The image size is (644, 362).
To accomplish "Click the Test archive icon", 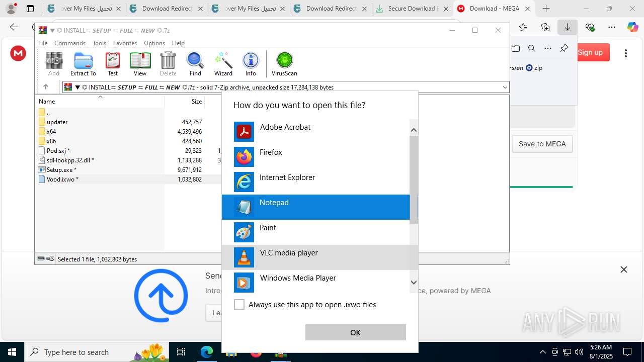I will pyautogui.click(x=113, y=64).
